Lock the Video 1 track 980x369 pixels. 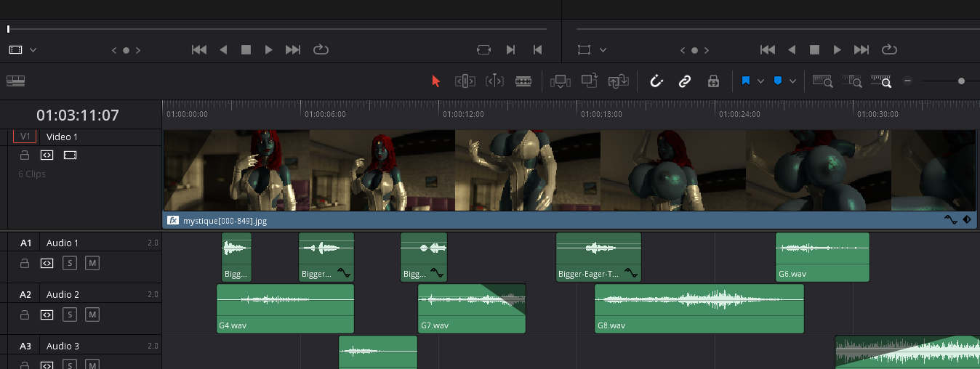(25, 155)
